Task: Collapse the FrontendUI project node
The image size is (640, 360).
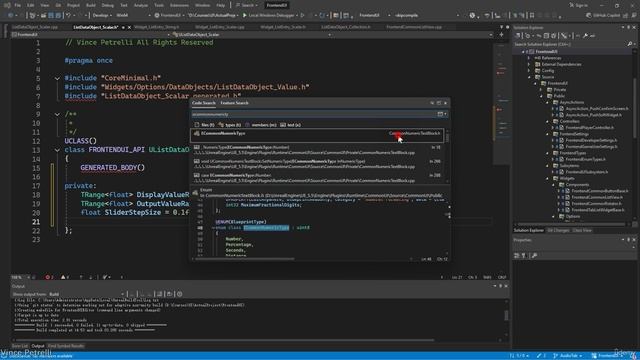Action: coord(524,52)
